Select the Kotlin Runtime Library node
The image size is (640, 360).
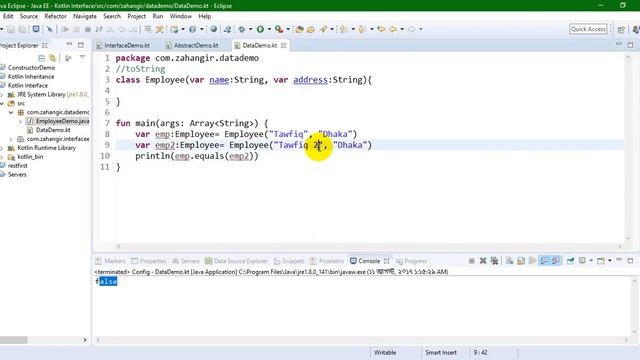[47, 148]
